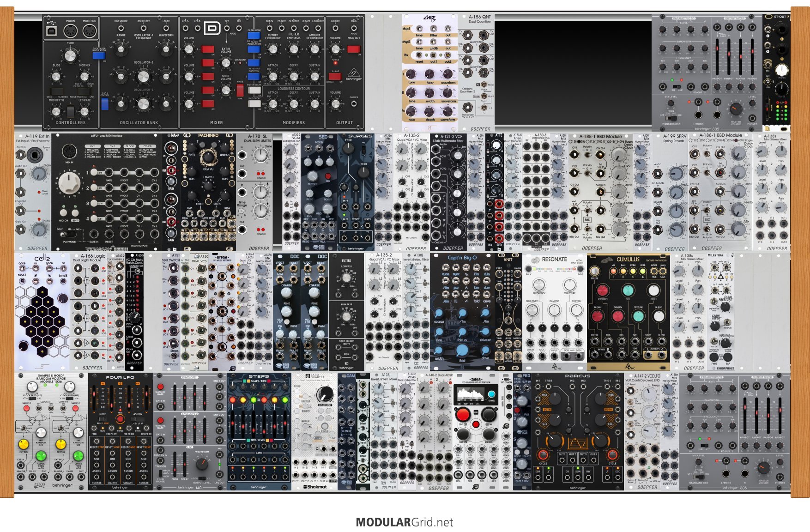This screenshot has height=532, width=810.
Task: Click the left Rise knob on Abacus
Action: tap(554, 399)
